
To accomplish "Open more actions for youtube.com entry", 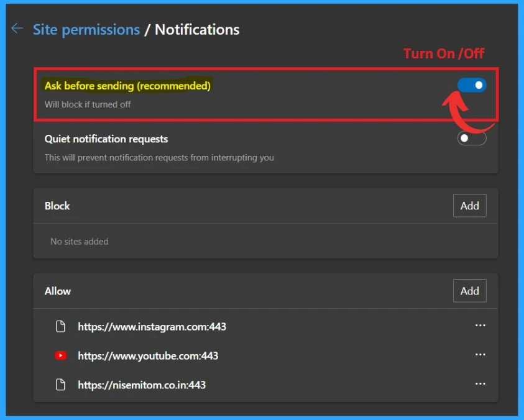I will coord(480,355).
